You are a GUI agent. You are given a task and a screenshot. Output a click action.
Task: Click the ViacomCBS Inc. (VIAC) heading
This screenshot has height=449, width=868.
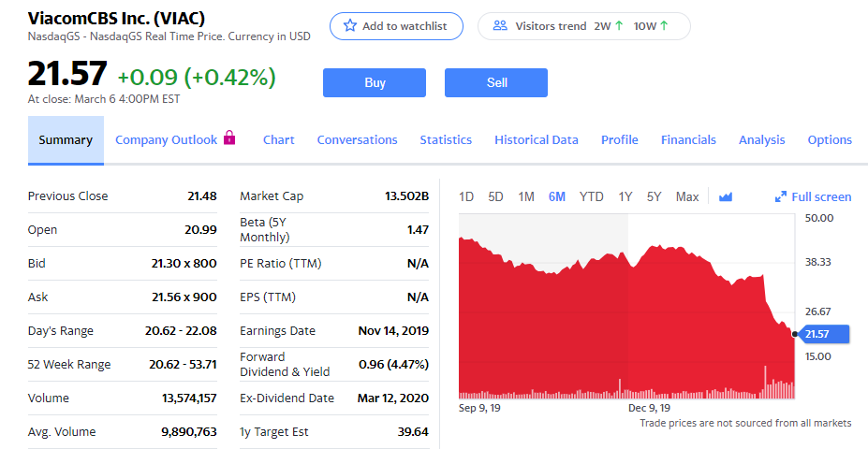[x=116, y=19]
